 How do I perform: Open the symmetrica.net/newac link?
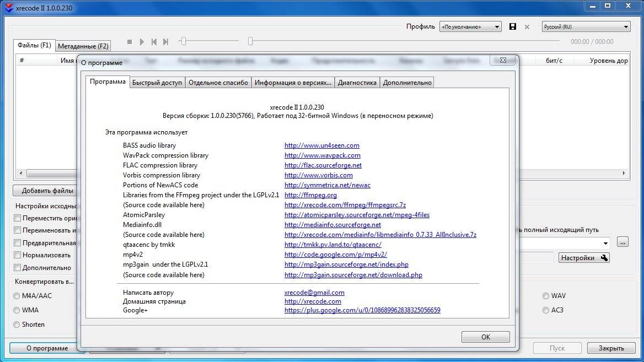pos(328,185)
